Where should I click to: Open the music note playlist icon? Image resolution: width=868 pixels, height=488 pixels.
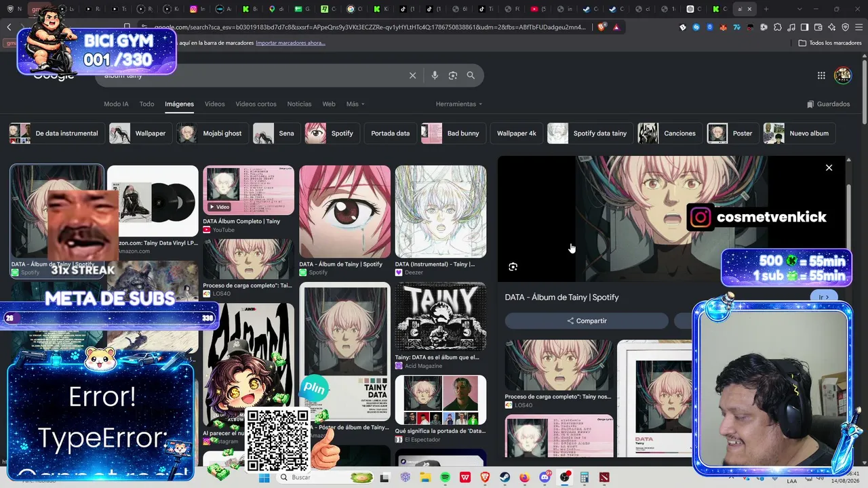tap(791, 27)
